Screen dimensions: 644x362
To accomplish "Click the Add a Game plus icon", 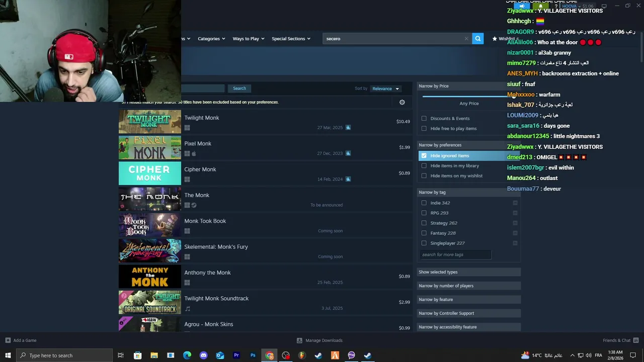I will [x=8, y=340].
